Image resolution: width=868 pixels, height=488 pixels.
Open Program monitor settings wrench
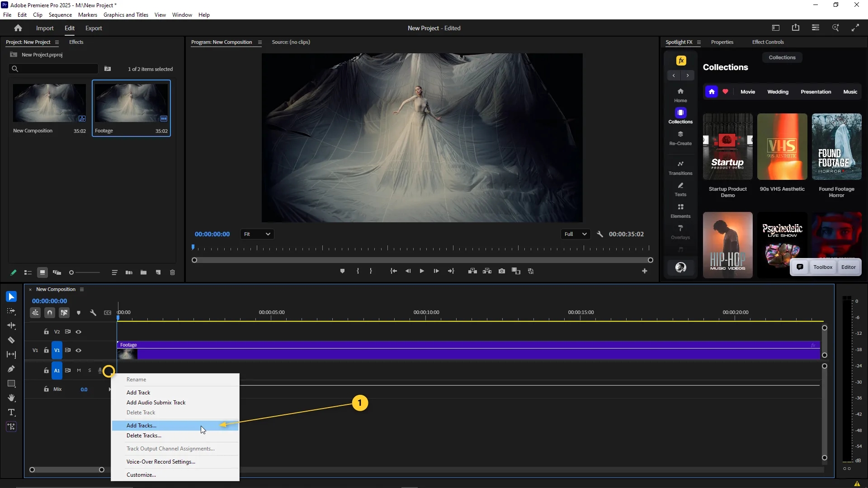click(x=600, y=234)
